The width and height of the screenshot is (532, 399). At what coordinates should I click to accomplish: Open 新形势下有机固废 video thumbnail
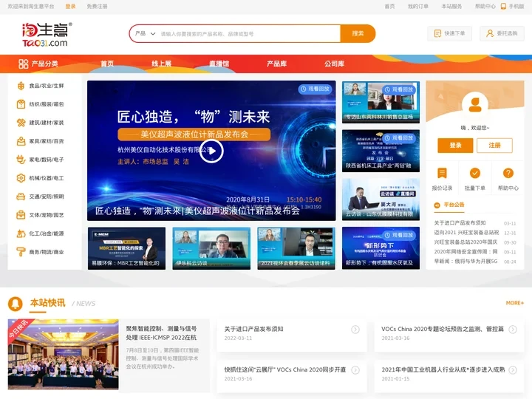tap(381, 248)
